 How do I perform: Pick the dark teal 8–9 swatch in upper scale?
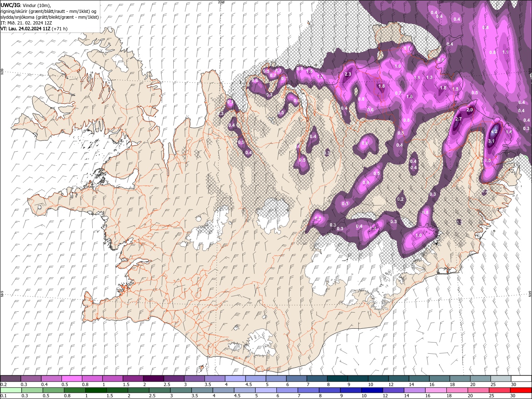tap(337, 379)
